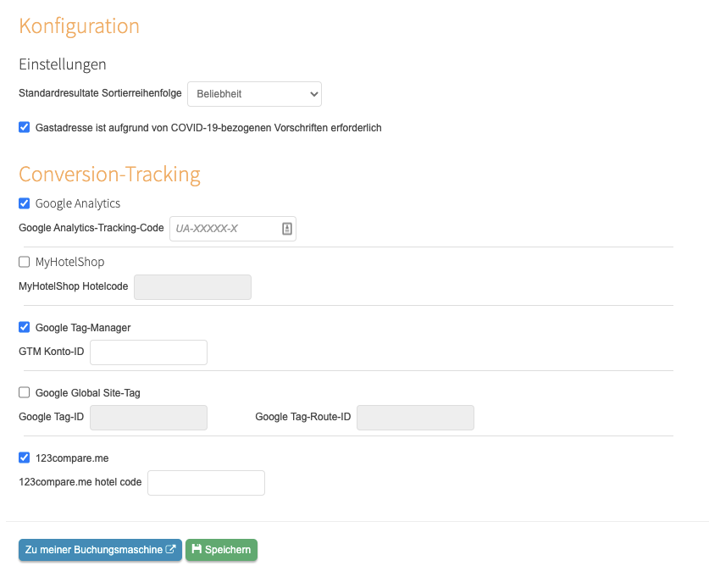The width and height of the screenshot is (709, 588).
Task: Toggle the Google Tag-Manager checkbox
Action: [25, 327]
